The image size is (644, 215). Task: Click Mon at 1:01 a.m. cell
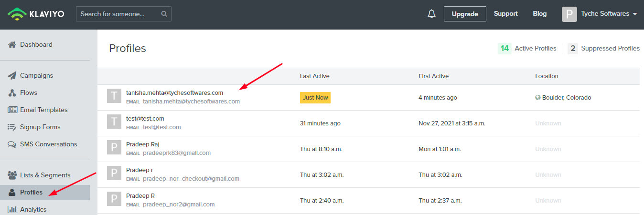pyautogui.click(x=440, y=149)
